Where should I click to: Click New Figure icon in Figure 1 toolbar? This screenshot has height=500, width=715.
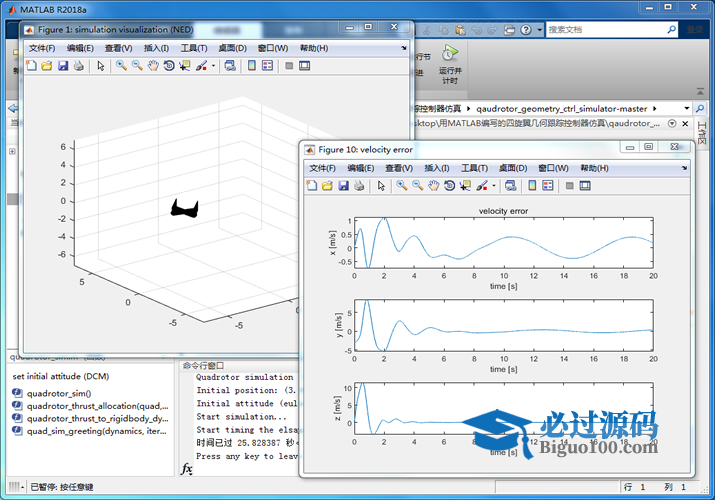(31, 66)
